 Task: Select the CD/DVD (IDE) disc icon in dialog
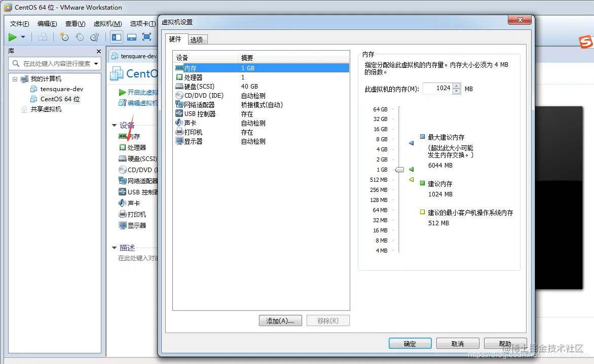179,95
